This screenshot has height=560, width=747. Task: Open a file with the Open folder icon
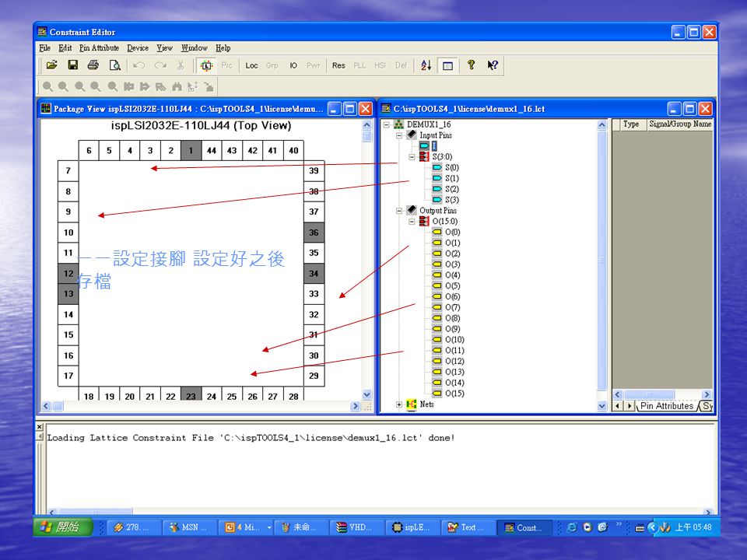(x=51, y=65)
